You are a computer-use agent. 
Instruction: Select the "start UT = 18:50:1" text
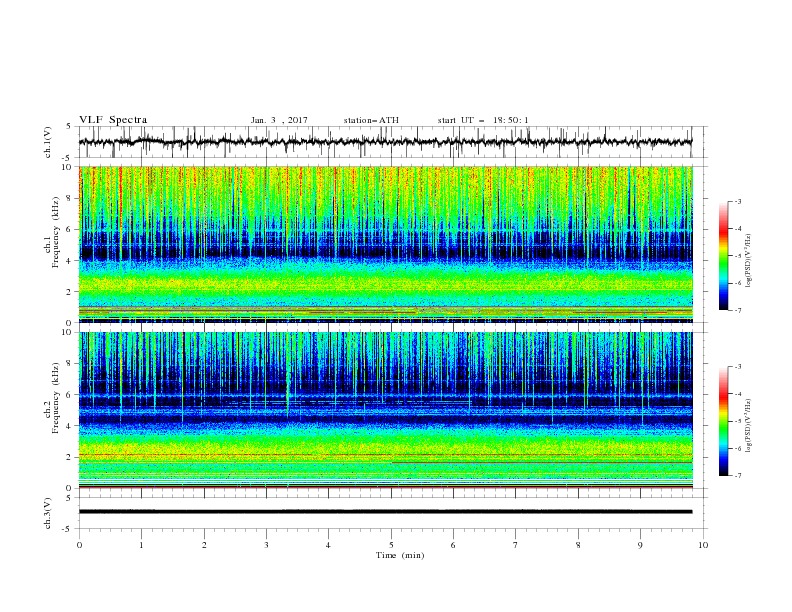[483, 120]
